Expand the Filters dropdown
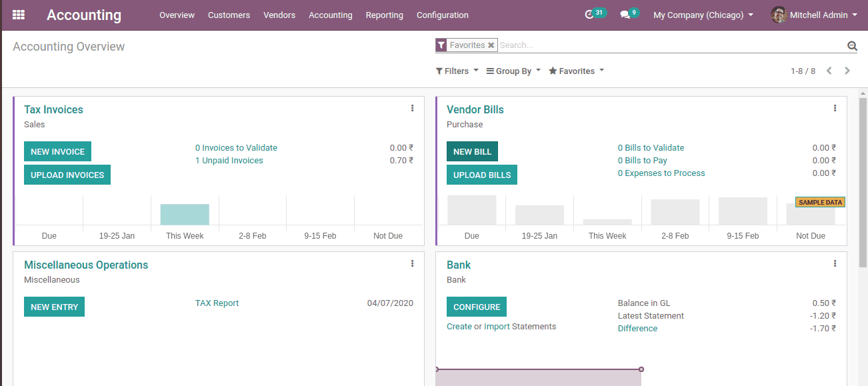 click(x=457, y=71)
